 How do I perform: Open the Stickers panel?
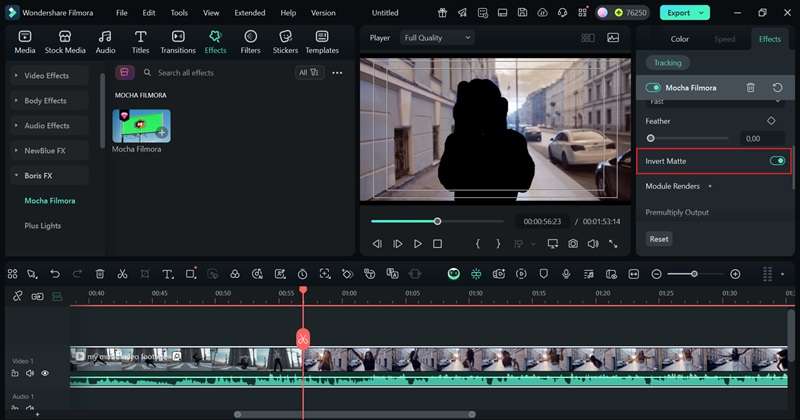click(x=285, y=42)
